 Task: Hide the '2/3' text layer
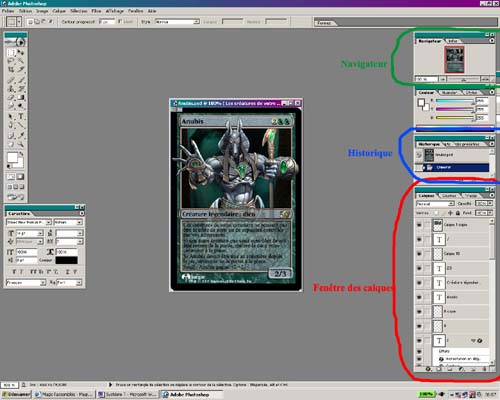pyautogui.click(x=419, y=268)
